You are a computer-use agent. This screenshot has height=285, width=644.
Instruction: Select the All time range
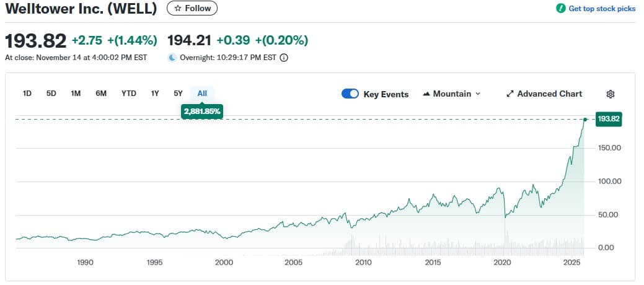coord(202,94)
